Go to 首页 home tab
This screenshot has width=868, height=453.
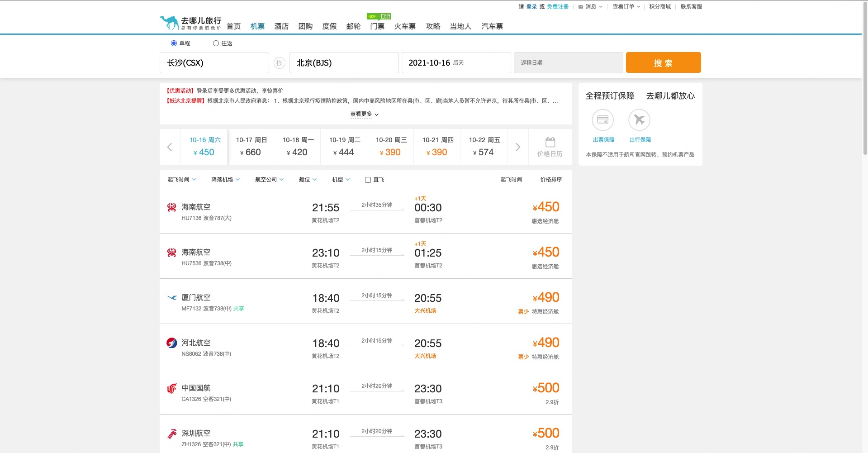[x=234, y=26]
